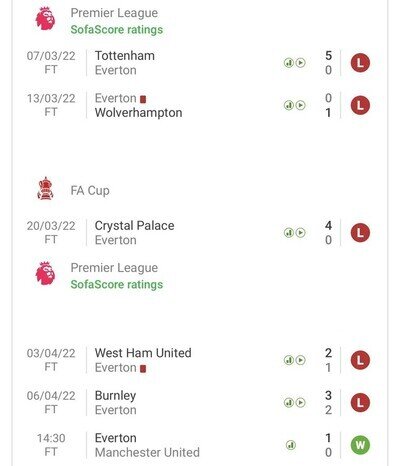Viewport: 400px width, 466px height.
Task: Open the Crystal Palace team name
Action: click(134, 226)
